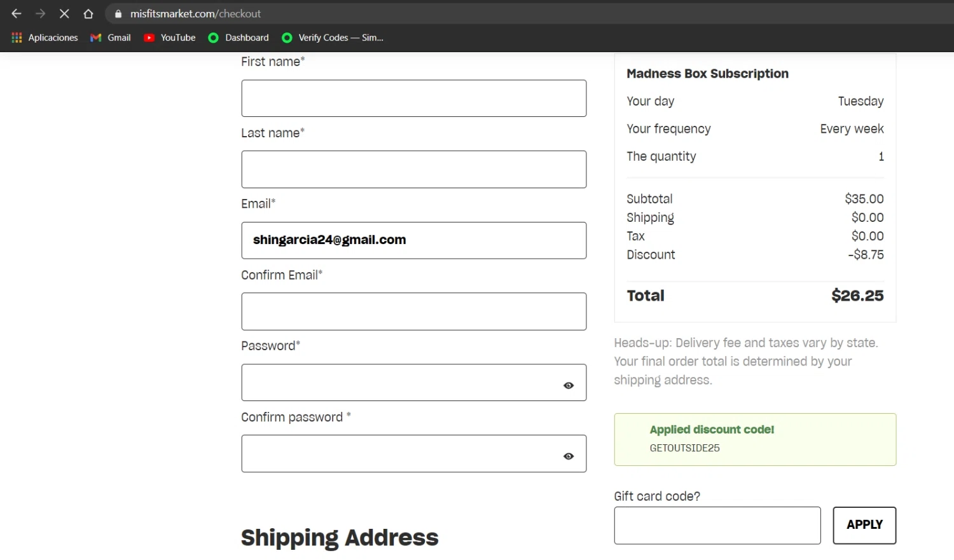Click the Shipping label in order summary
The width and height of the screenshot is (954, 560).
(650, 217)
